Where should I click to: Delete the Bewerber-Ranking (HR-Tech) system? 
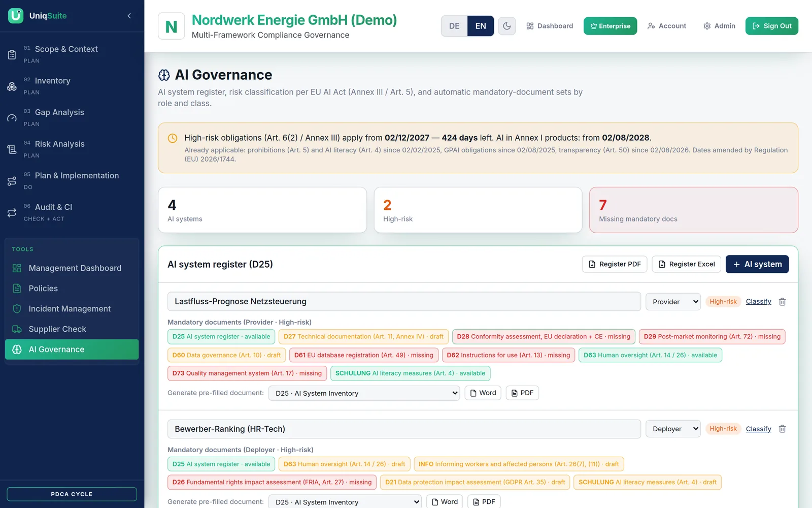click(783, 429)
